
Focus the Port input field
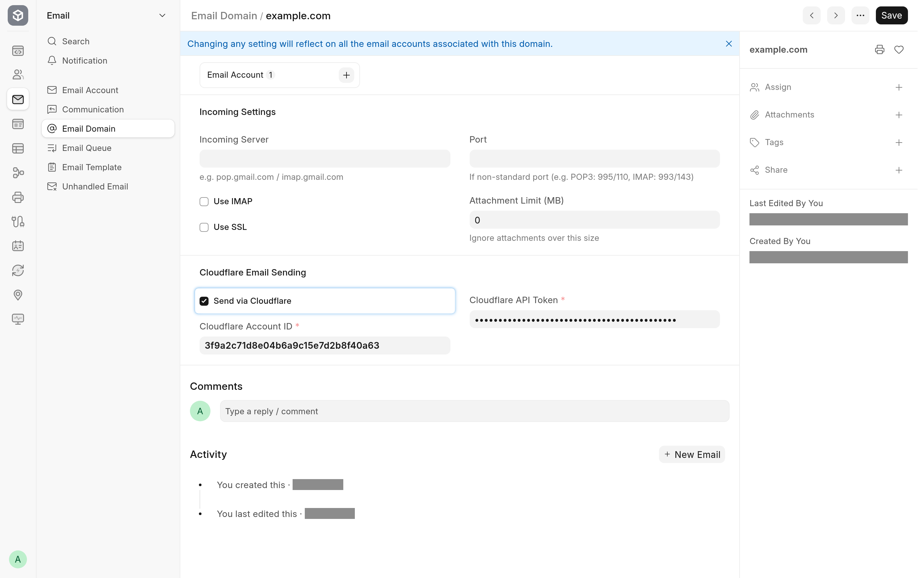(595, 159)
